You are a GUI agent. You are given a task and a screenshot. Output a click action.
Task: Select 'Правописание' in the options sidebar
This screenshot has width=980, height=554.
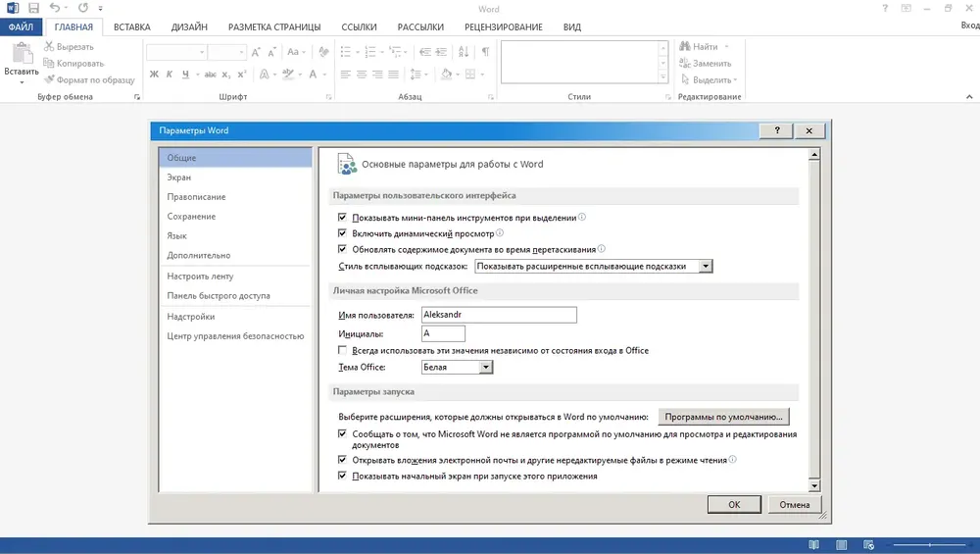tap(196, 196)
